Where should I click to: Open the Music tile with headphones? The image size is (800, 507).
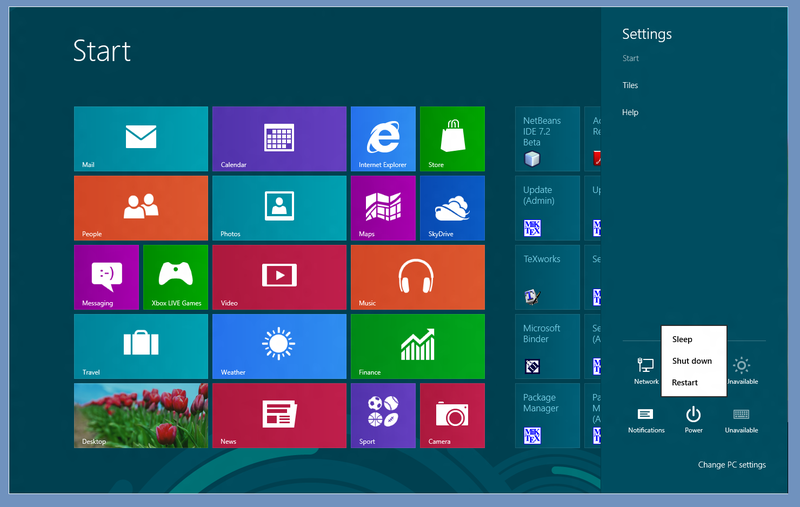[x=417, y=277]
